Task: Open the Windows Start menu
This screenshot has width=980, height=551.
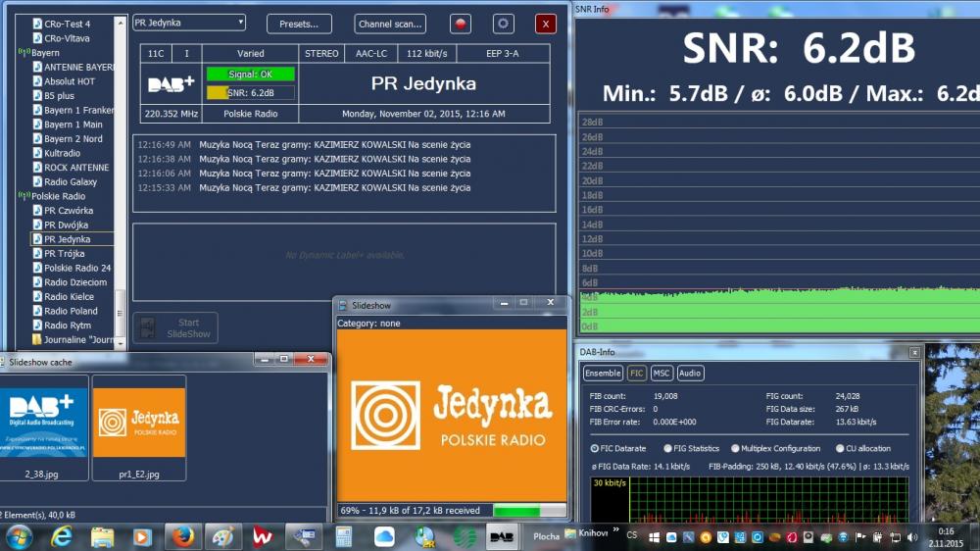Action: [18, 537]
